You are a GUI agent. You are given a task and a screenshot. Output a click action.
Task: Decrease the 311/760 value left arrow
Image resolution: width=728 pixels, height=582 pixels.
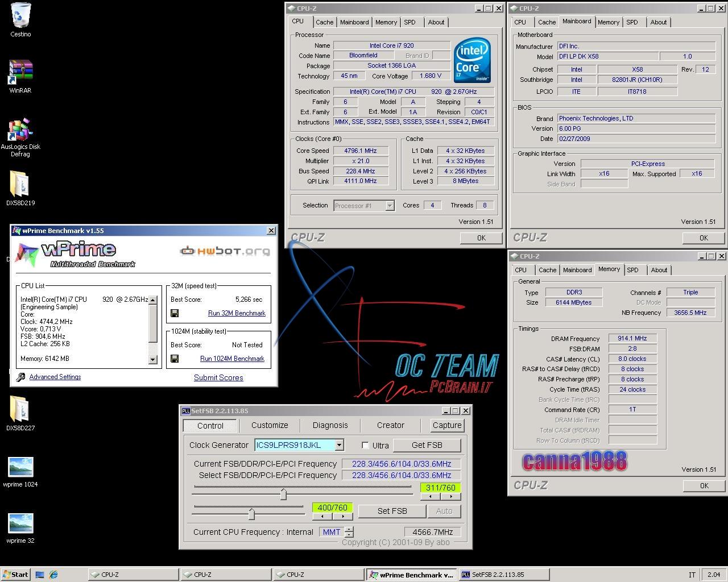pos(430,496)
